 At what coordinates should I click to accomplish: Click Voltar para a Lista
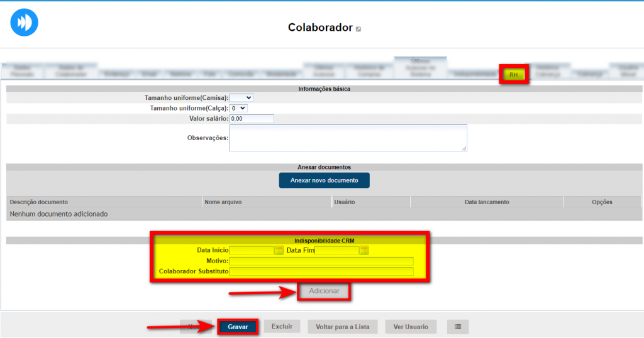[x=343, y=327]
